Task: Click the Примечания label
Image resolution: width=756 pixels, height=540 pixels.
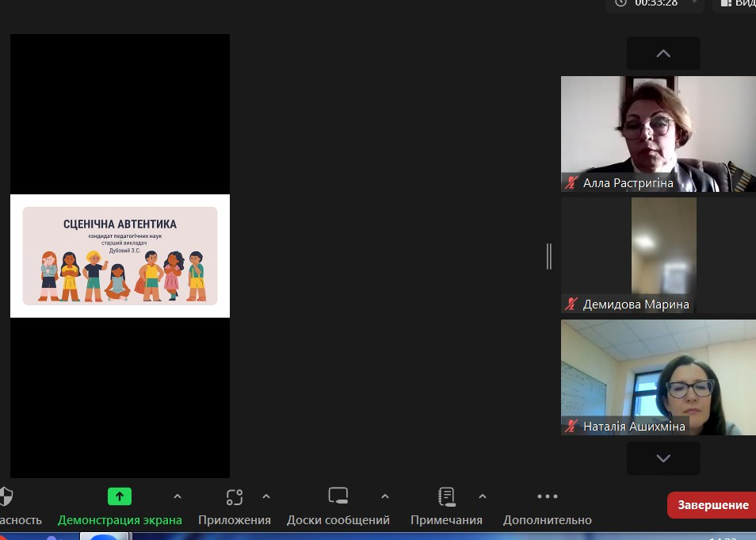Action: pos(446,520)
